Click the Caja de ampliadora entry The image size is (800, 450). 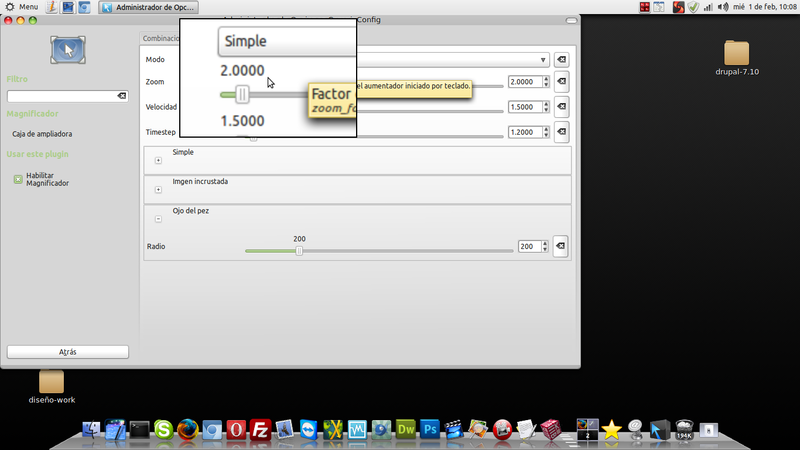[x=42, y=133]
